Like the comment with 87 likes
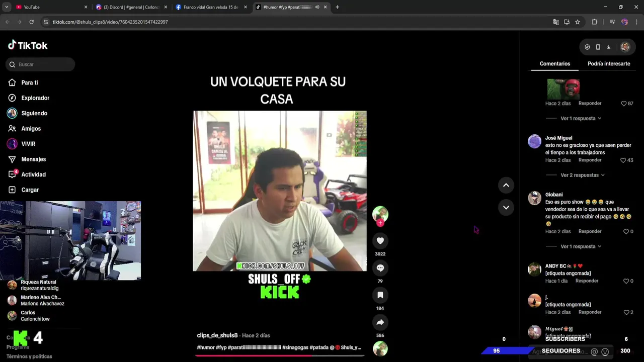Screen dimensions: 644x362 624,104
